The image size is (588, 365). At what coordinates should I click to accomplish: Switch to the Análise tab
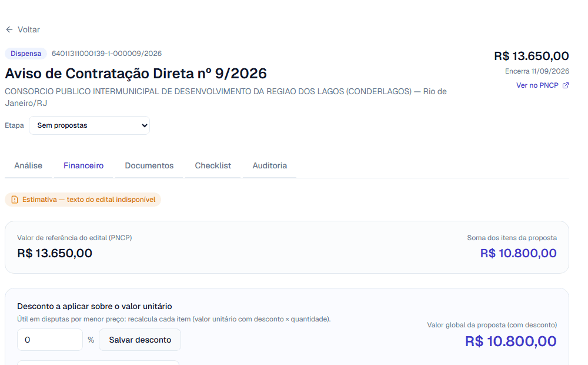pyautogui.click(x=28, y=165)
